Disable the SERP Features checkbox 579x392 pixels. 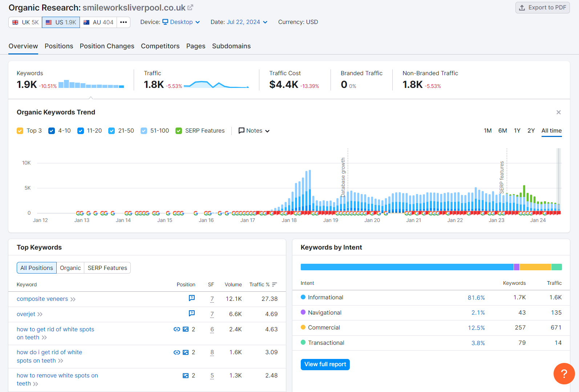179,131
